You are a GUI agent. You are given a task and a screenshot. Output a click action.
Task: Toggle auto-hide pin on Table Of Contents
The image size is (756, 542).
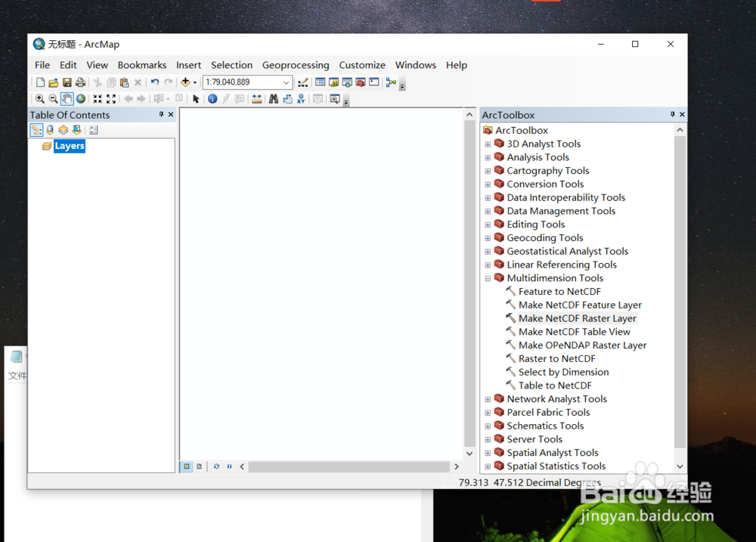tap(161, 114)
